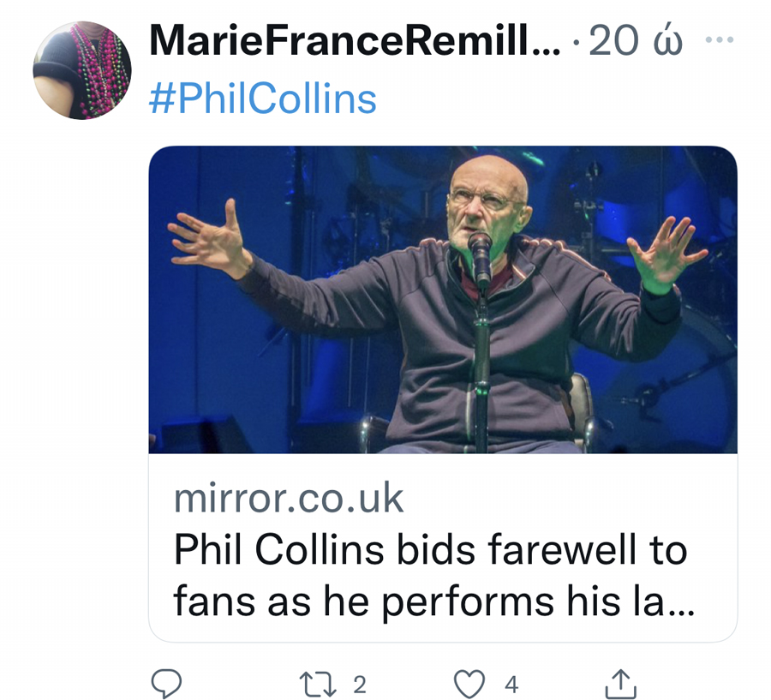Tap the share upload arrow icon
This screenshot has height=700, width=771.
point(620,683)
